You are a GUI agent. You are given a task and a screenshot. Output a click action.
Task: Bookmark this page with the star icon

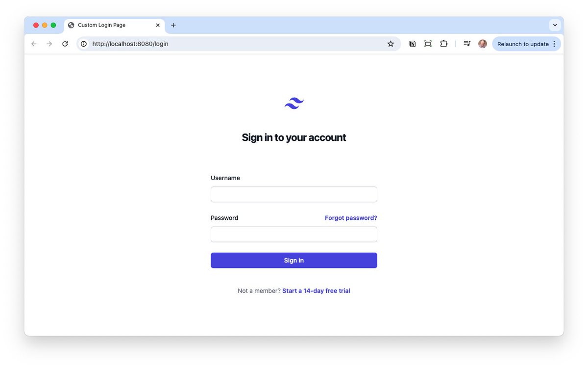click(391, 44)
